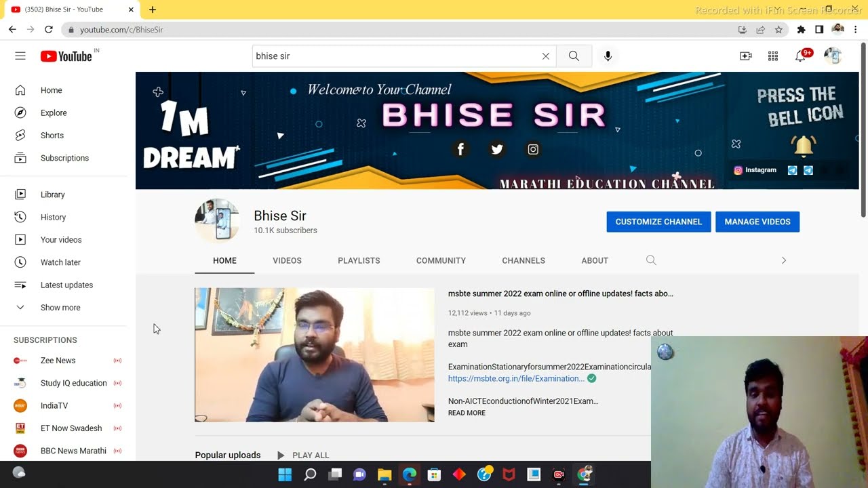
Task: Click the YouTube logo
Action: tap(66, 56)
